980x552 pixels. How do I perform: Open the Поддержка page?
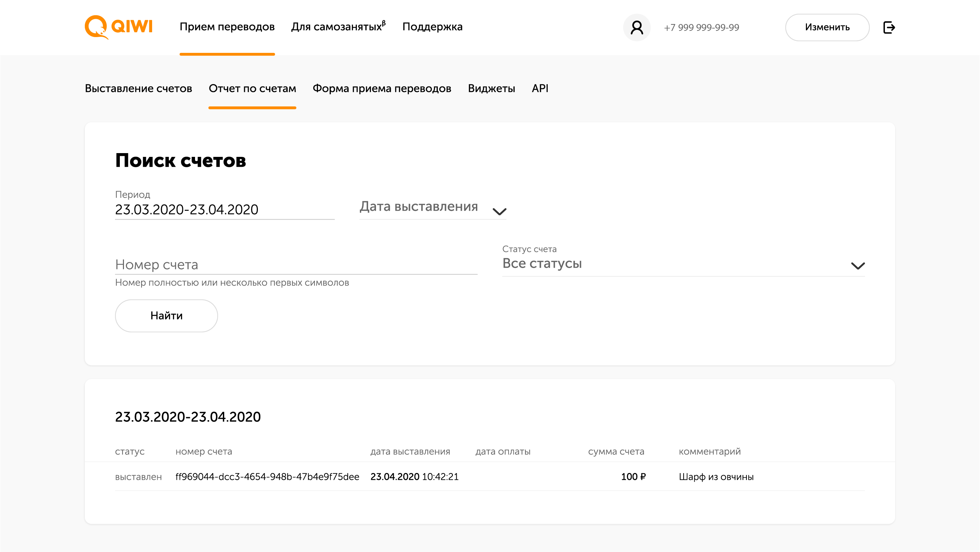[x=432, y=27]
